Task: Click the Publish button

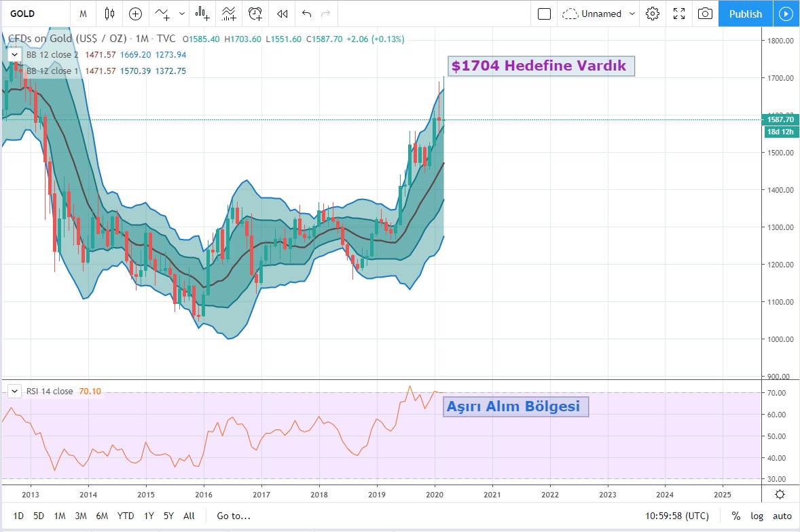Action: (746, 14)
